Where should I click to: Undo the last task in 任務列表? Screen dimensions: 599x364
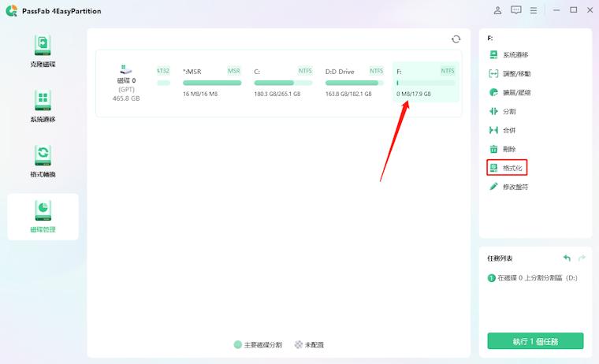point(567,258)
